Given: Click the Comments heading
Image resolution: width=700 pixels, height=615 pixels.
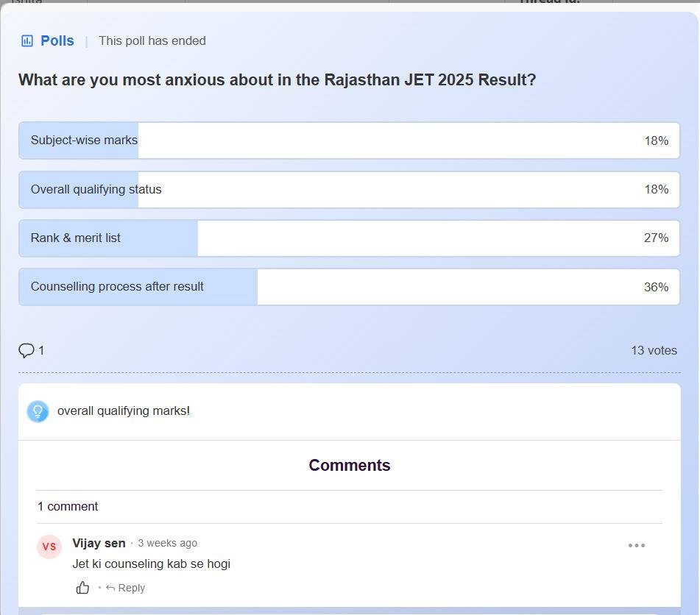Looking at the screenshot, I should tap(350, 465).
